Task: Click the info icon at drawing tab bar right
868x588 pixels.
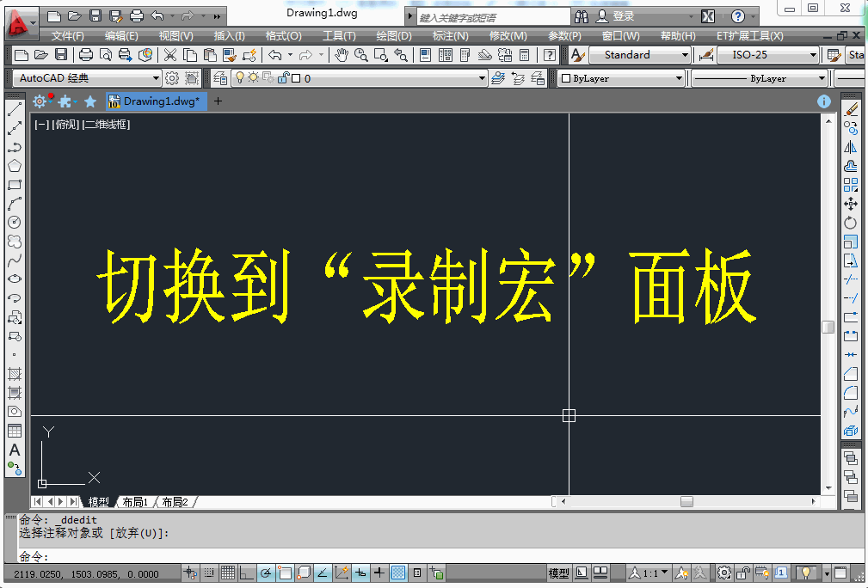Action: 824,101
